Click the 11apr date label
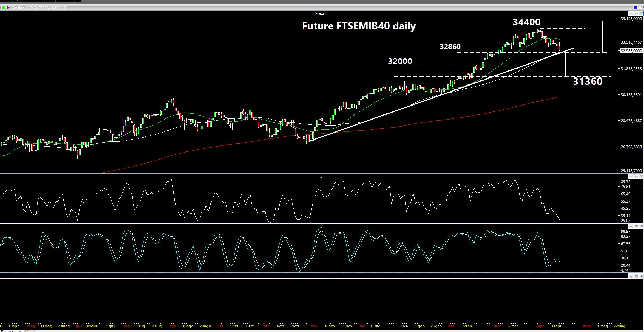This screenshot has width=644, height=332. tap(556, 326)
